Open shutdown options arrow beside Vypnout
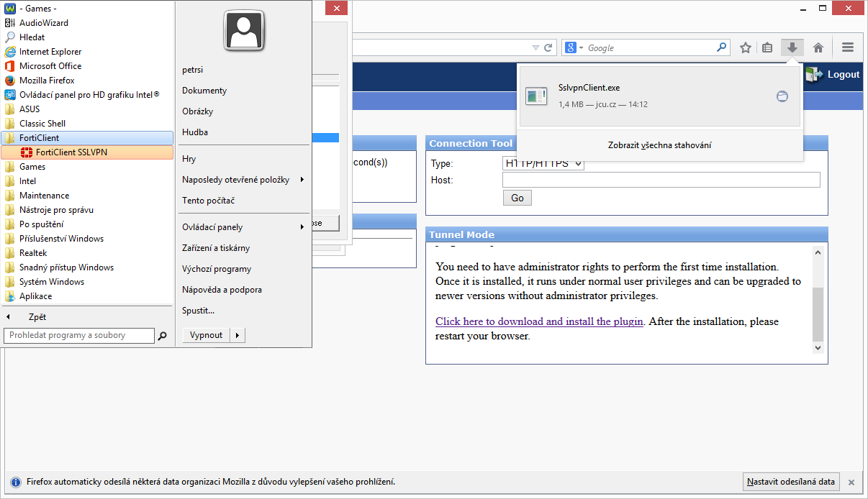The width and height of the screenshot is (868, 499). coord(238,335)
